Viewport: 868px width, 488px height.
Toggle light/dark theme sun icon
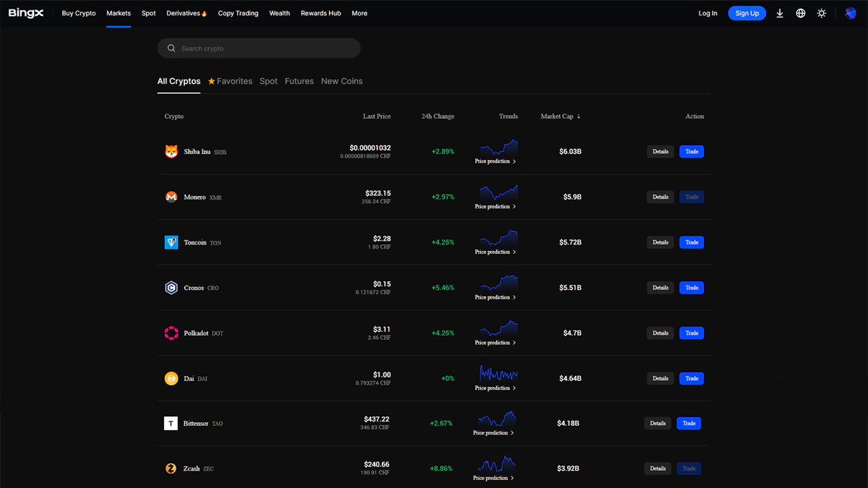tap(822, 13)
